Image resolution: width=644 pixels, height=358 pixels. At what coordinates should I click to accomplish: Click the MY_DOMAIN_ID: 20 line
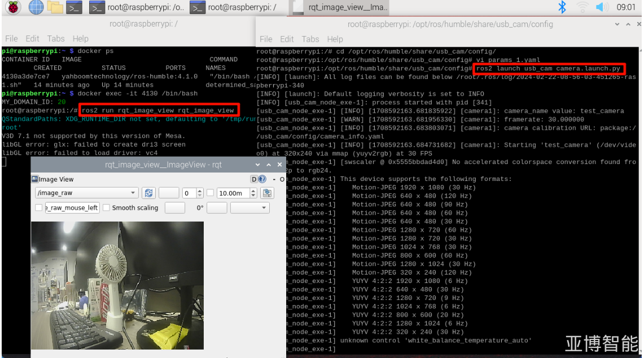[34, 102]
